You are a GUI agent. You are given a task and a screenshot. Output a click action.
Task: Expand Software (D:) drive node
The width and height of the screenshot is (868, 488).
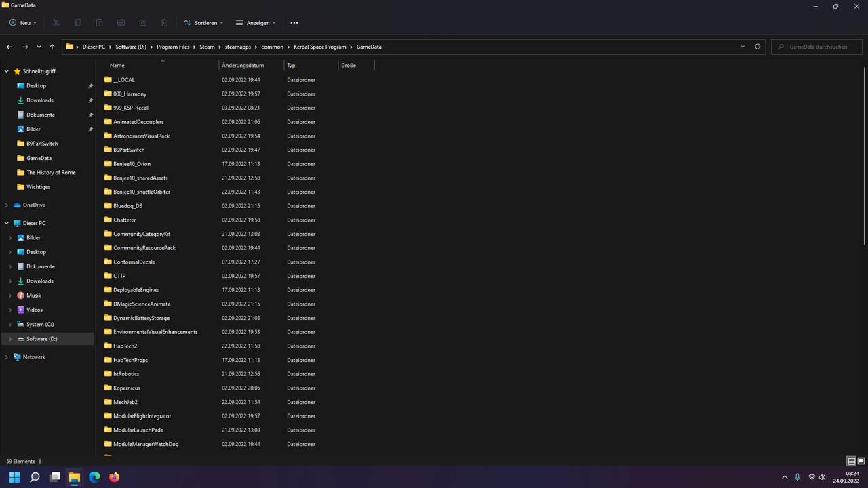(x=10, y=339)
